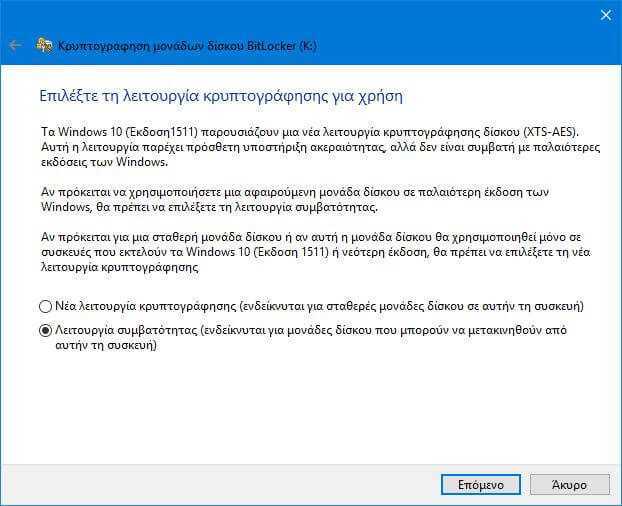Image resolution: width=622 pixels, height=506 pixels.
Task: Click paragraph about αφαιρούμενη μονάδα δίσκου
Action: (x=295, y=199)
